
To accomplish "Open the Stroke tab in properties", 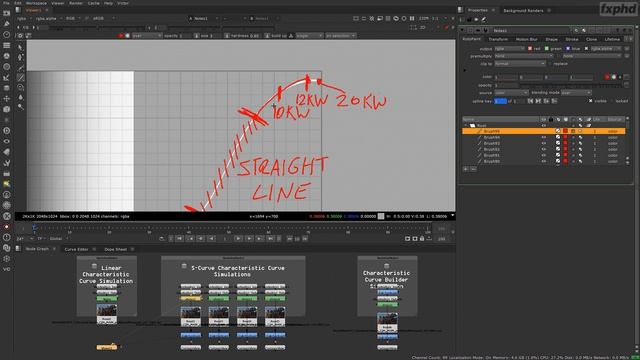I will click(572, 39).
